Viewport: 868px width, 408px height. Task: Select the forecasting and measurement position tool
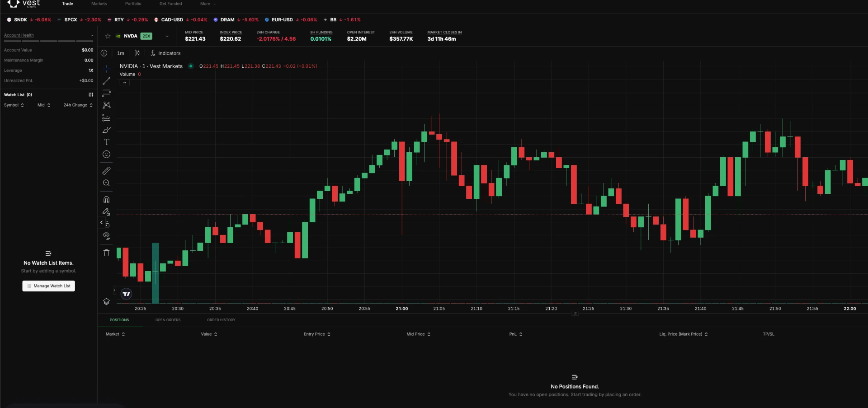[x=107, y=117]
